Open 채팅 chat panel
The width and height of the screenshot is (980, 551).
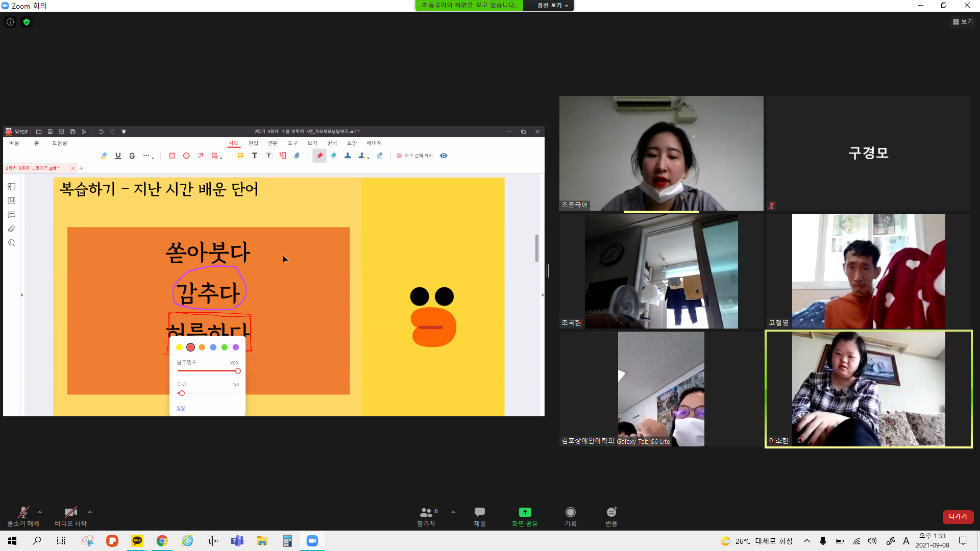click(480, 516)
